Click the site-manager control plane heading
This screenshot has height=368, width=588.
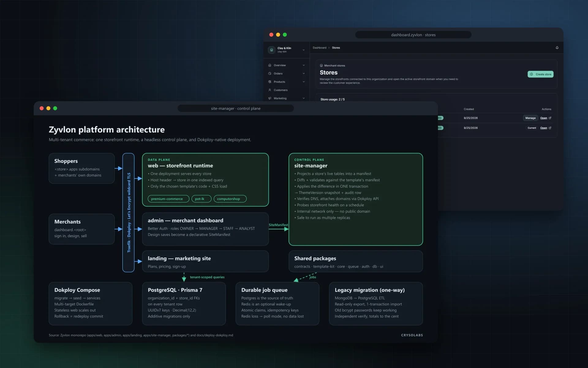311,166
